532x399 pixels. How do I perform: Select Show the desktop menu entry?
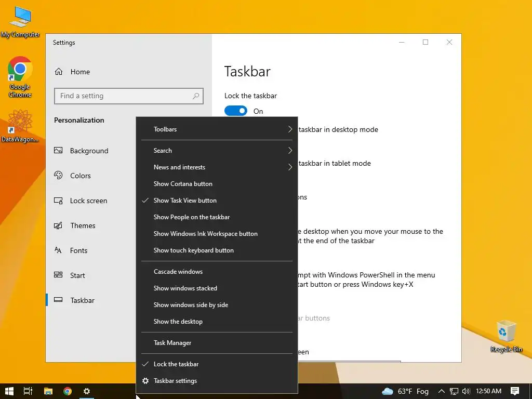click(x=217, y=321)
